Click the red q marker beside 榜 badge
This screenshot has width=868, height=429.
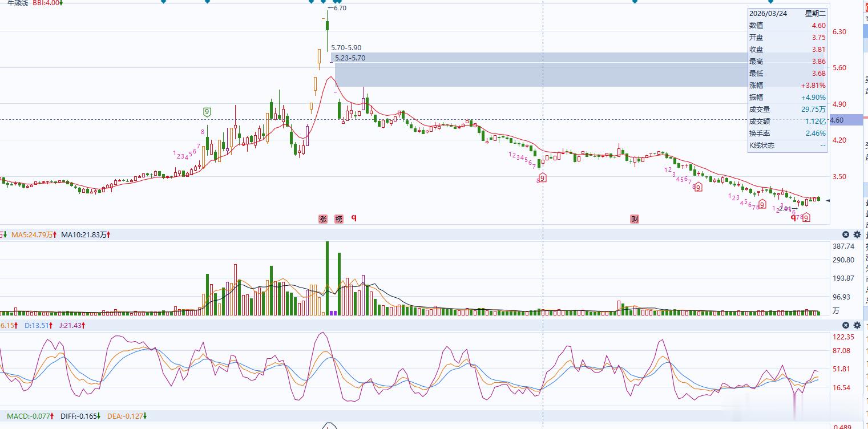pyautogui.click(x=354, y=217)
